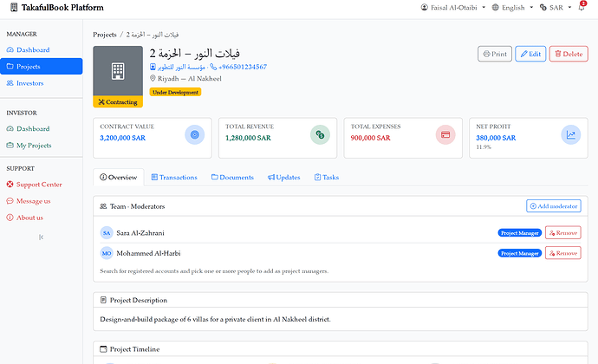
Task: Open Faisal Al-Otaibi user menu
Action: 453,7
